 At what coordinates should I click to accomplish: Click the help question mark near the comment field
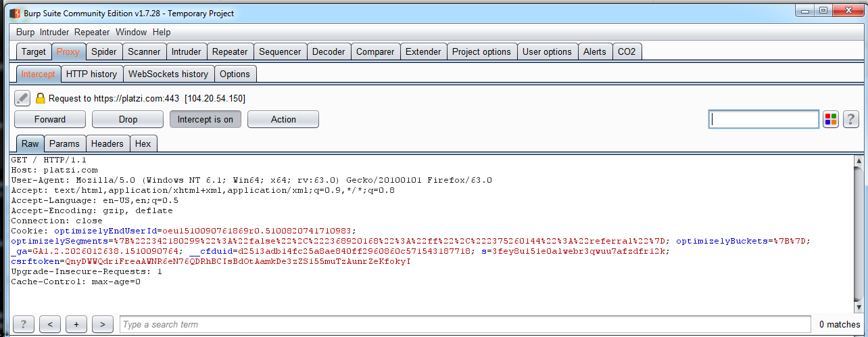(x=850, y=119)
